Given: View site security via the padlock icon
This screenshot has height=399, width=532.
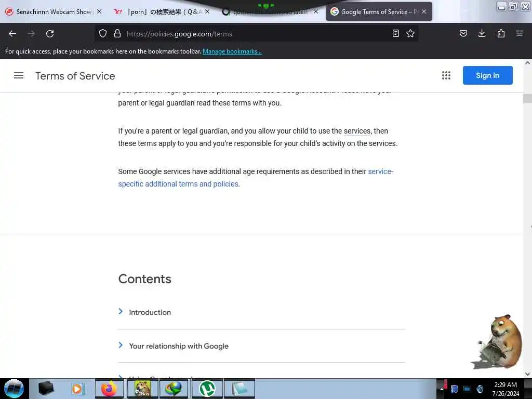Looking at the screenshot, I should point(117,34).
